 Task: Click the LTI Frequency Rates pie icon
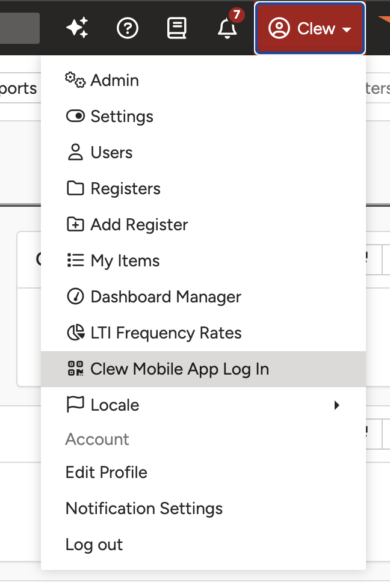76,332
